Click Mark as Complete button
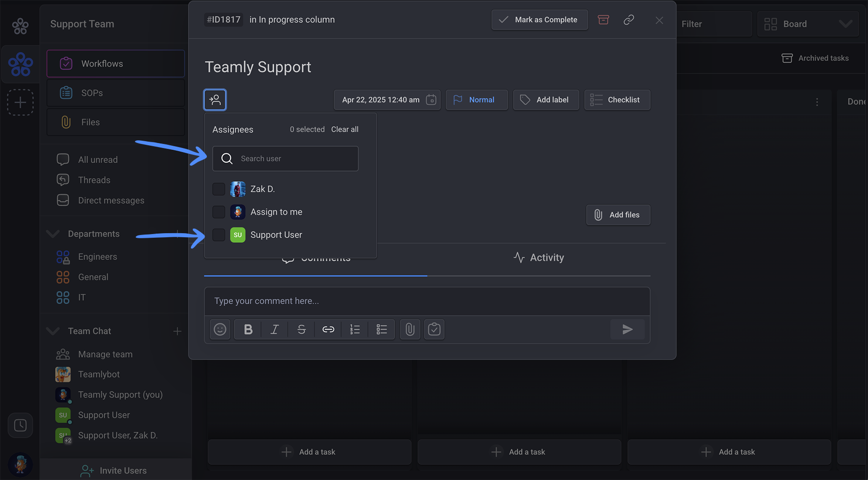This screenshot has height=480, width=868. 539,20
